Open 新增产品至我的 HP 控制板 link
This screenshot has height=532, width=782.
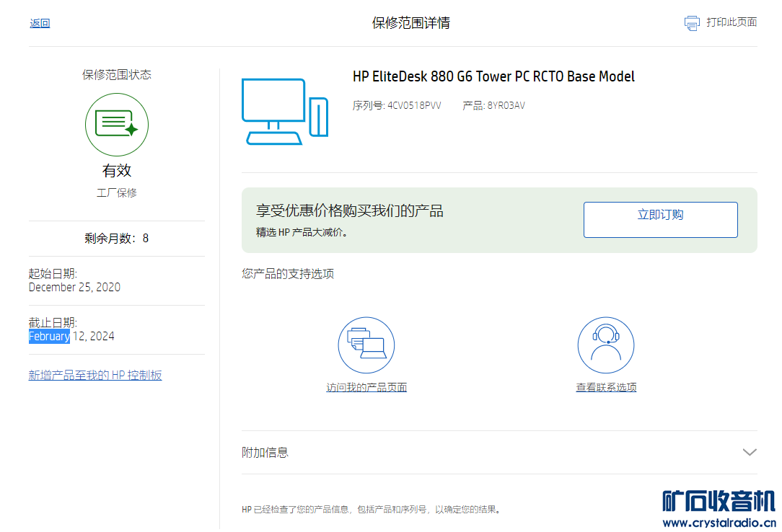(95, 376)
